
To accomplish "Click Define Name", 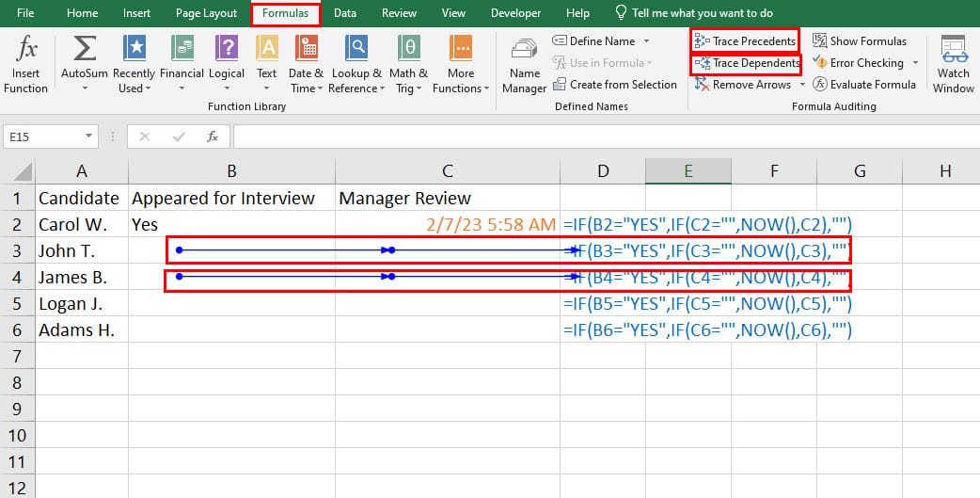I will point(593,41).
